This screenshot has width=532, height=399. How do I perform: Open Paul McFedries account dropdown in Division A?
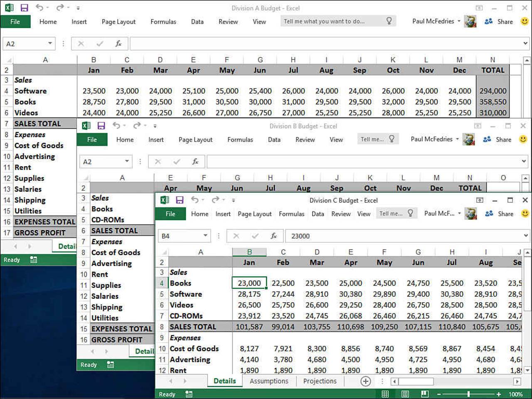459,21
